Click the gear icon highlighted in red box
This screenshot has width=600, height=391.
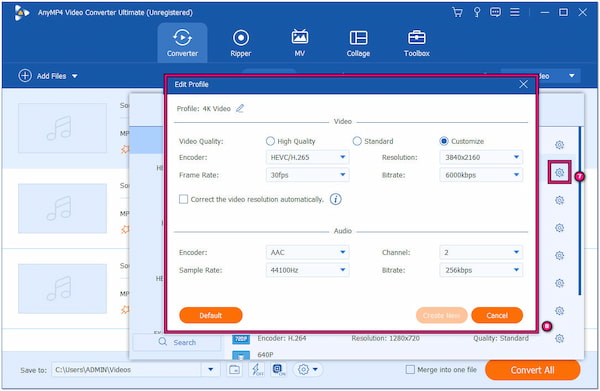pos(559,173)
